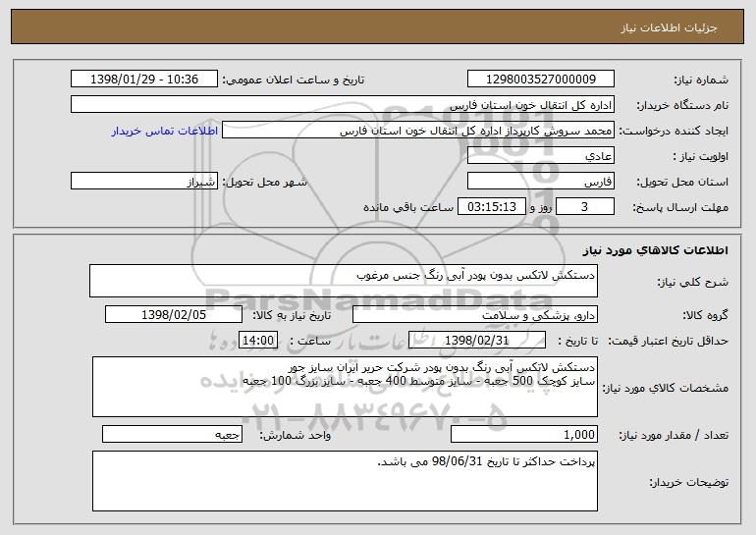Click the unit of measure field جعبه
This screenshot has height=535, width=756.
click(172, 434)
